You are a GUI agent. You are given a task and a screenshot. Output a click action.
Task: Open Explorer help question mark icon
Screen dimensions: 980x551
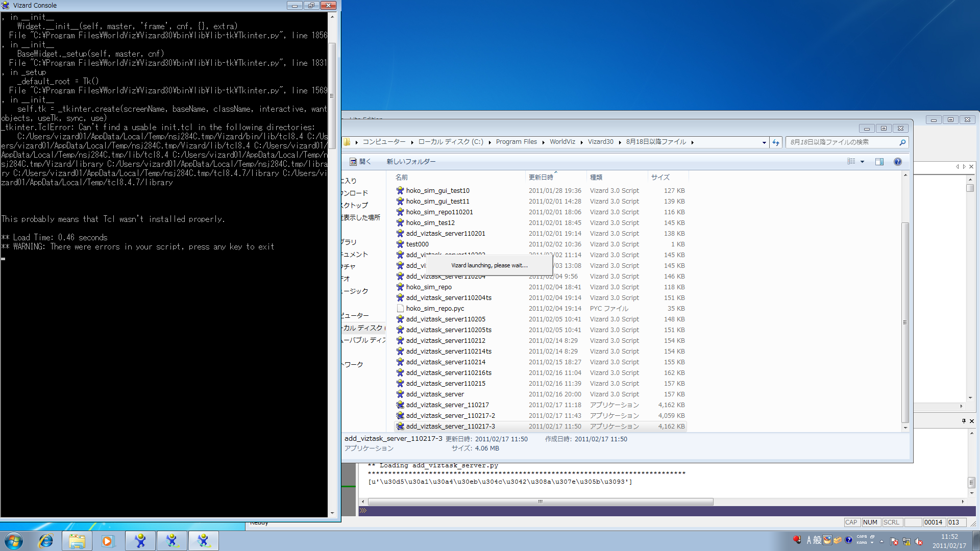pyautogui.click(x=897, y=162)
